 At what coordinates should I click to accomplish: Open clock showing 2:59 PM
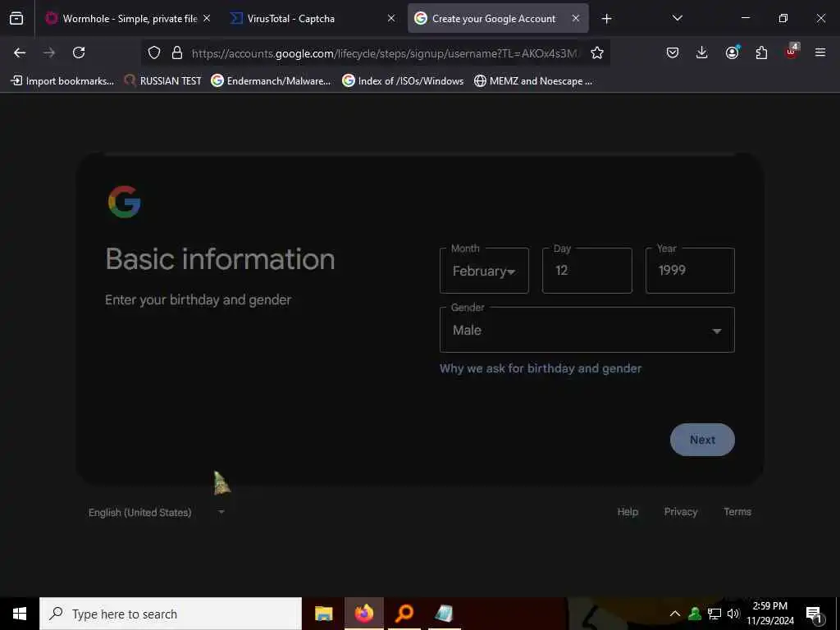[x=770, y=614]
